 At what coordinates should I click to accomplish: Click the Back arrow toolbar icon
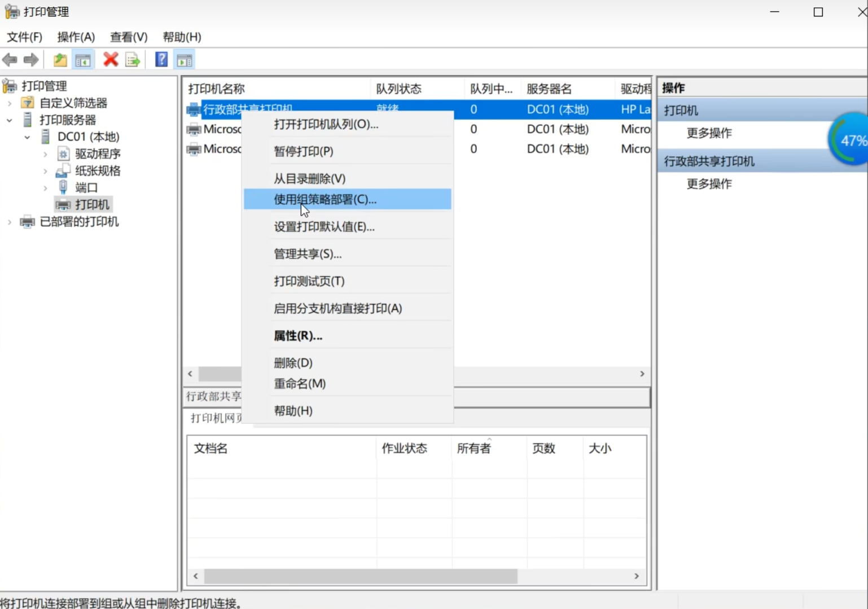(10, 59)
